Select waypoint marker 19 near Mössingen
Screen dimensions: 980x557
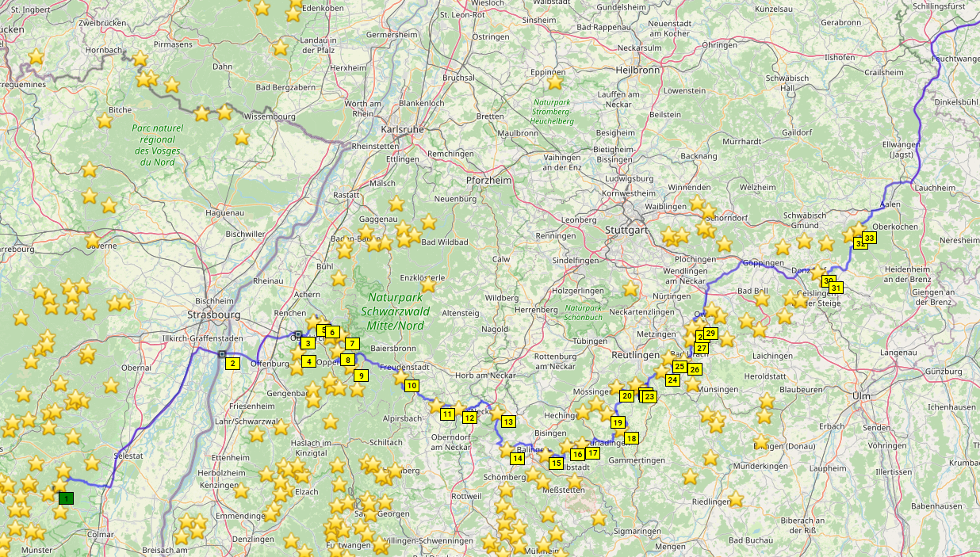[618, 422]
